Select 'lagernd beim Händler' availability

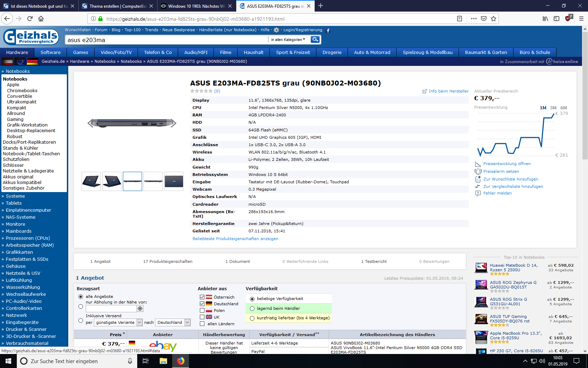(x=252, y=309)
